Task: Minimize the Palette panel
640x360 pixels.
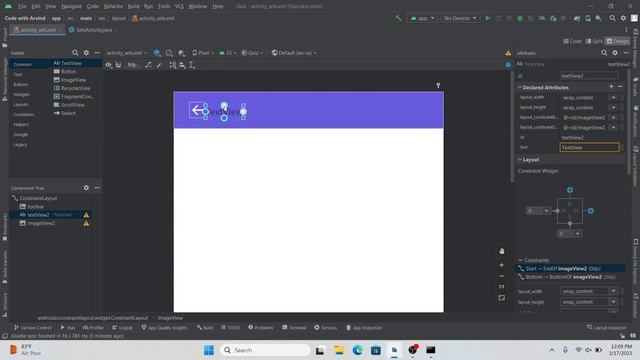Action: click(x=97, y=53)
